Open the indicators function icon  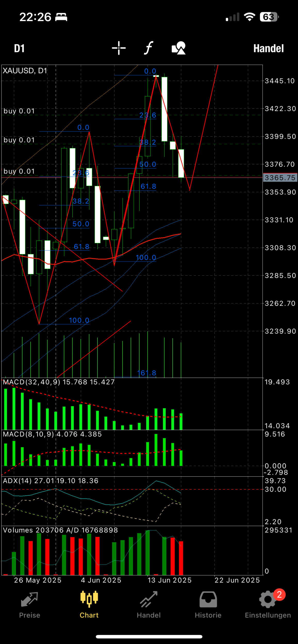coord(148,48)
